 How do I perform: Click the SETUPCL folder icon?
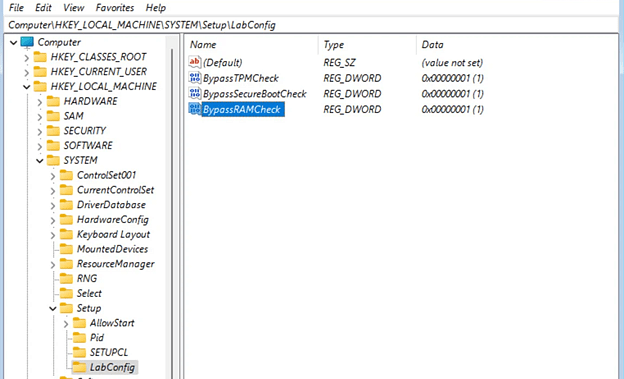pos(79,352)
